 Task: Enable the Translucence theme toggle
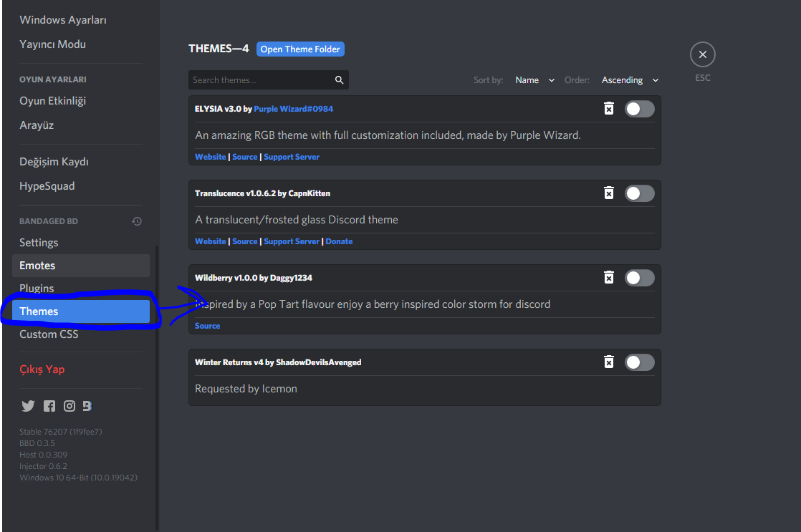[639, 193]
